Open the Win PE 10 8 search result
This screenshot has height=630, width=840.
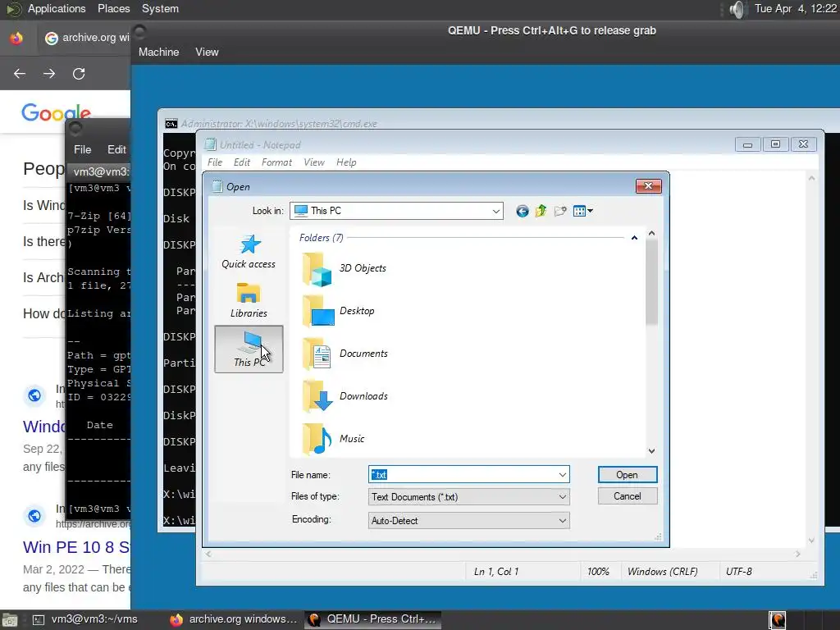point(76,547)
